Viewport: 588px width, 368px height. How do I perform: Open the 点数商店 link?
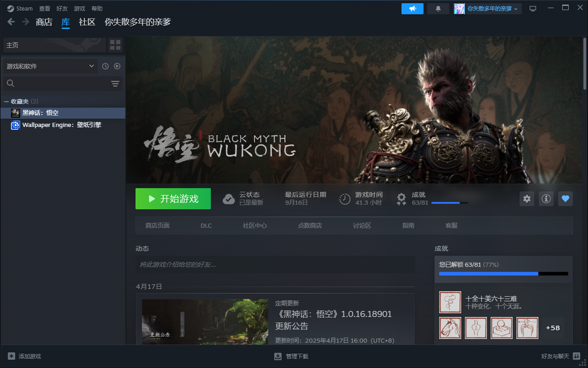tap(310, 225)
